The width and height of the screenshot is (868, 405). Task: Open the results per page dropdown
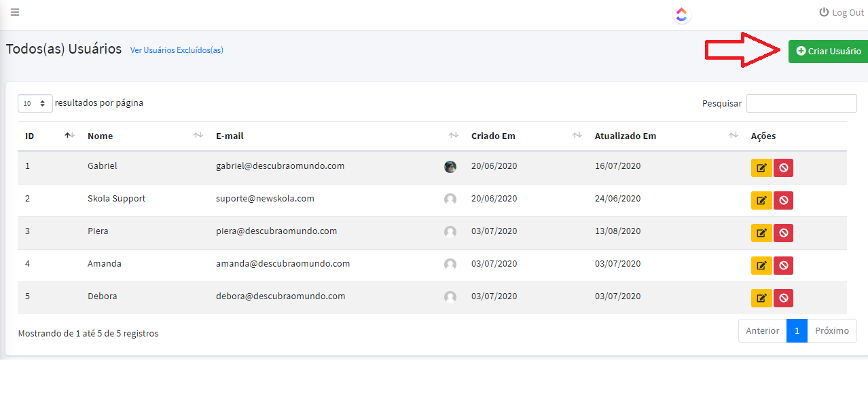pyautogui.click(x=35, y=104)
